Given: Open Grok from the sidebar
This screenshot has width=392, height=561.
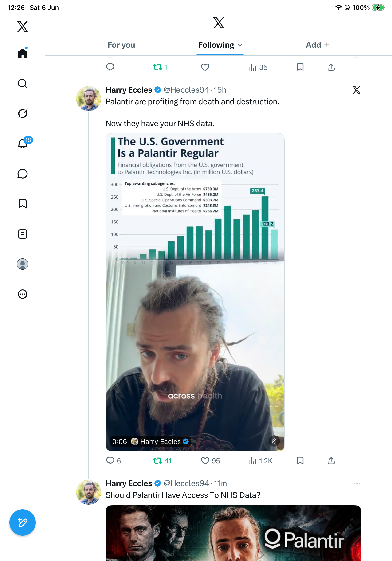Looking at the screenshot, I should pos(23,114).
